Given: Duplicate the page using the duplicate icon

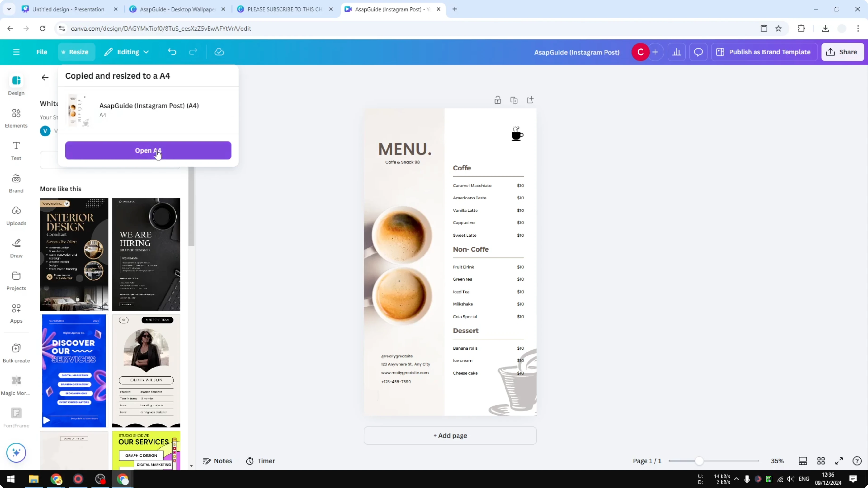Looking at the screenshot, I should pyautogui.click(x=514, y=100).
